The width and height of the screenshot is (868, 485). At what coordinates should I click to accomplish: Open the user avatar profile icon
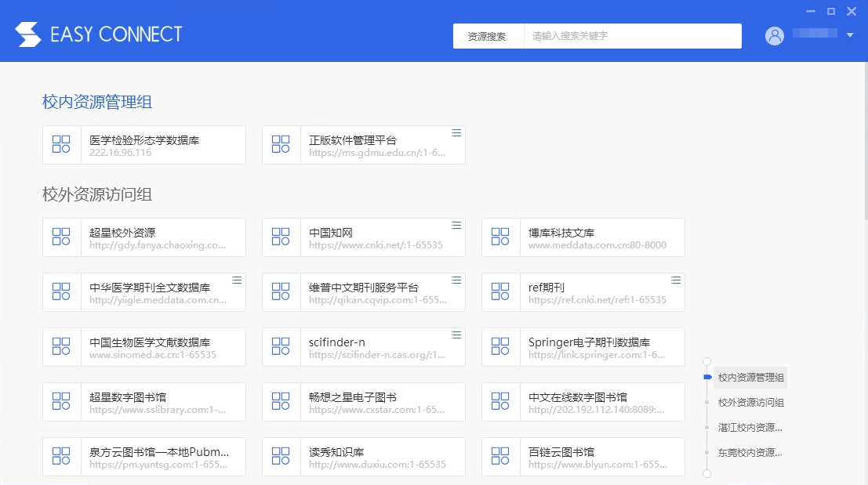coord(775,35)
